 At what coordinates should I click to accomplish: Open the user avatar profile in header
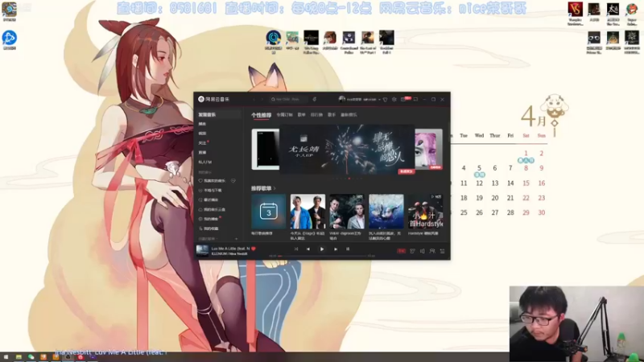(341, 99)
